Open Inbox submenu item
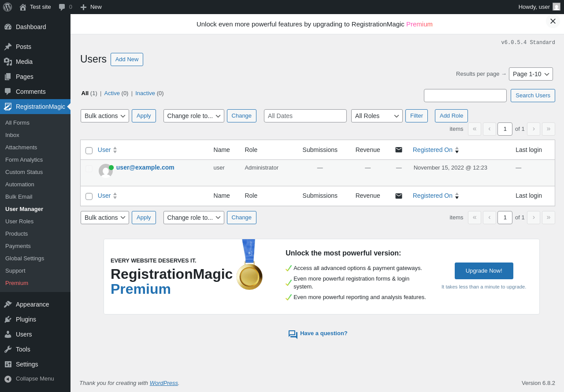The height and width of the screenshot is (392, 564). tap(35, 135)
